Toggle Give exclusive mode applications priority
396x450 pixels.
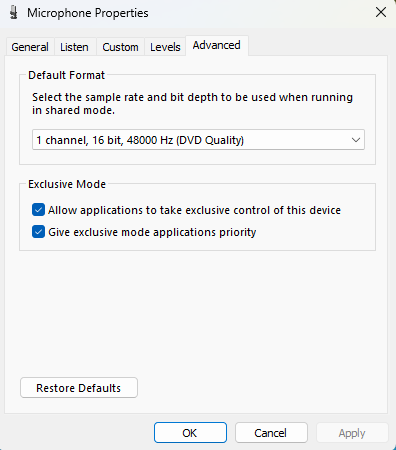pos(38,232)
